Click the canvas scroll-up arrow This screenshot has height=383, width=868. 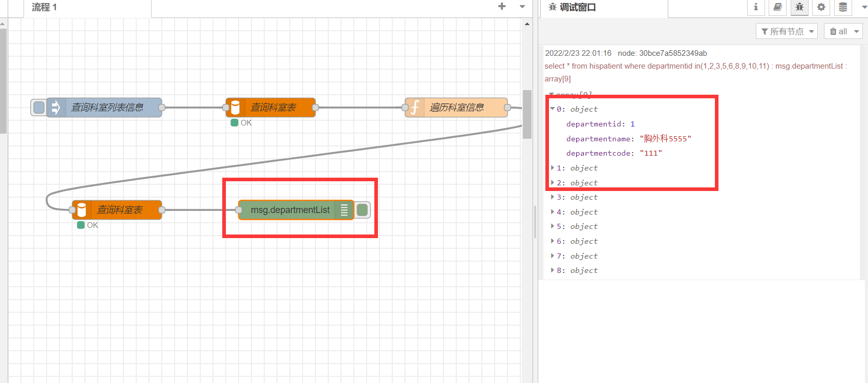coord(527,24)
